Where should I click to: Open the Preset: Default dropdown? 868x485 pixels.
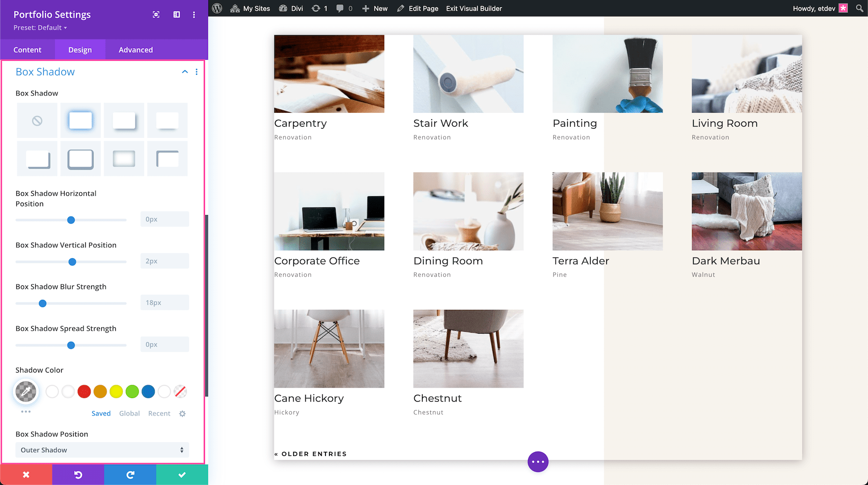pos(40,27)
